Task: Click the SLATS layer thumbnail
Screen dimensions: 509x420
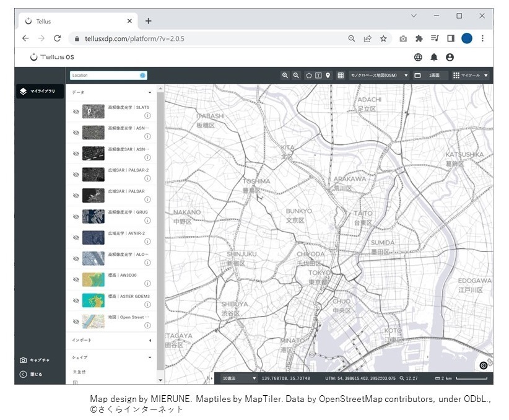Action: tap(94, 112)
